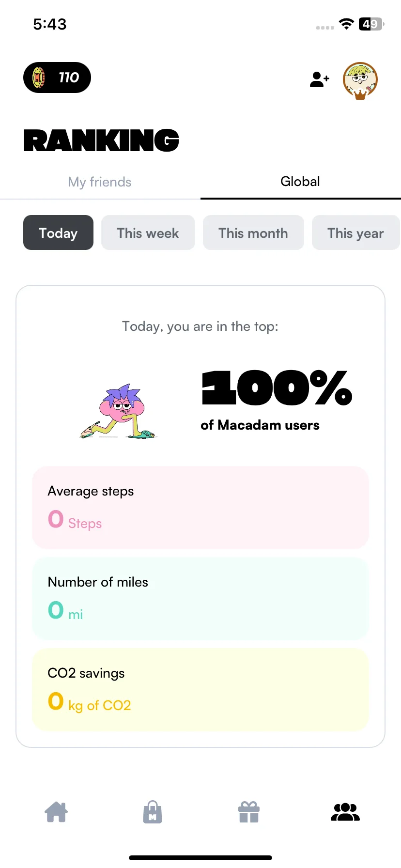Tap the Average steps card
This screenshot has height=868, width=401.
click(200, 508)
